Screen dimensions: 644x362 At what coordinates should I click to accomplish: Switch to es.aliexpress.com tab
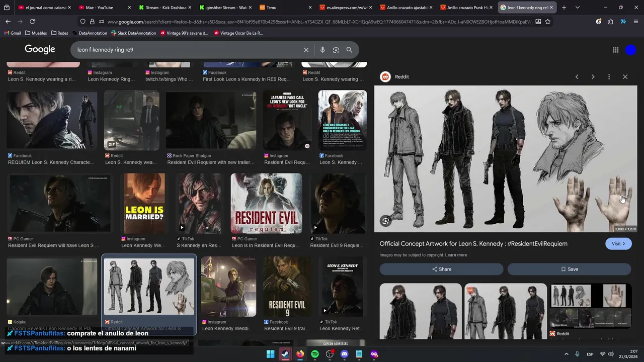[346, 8]
